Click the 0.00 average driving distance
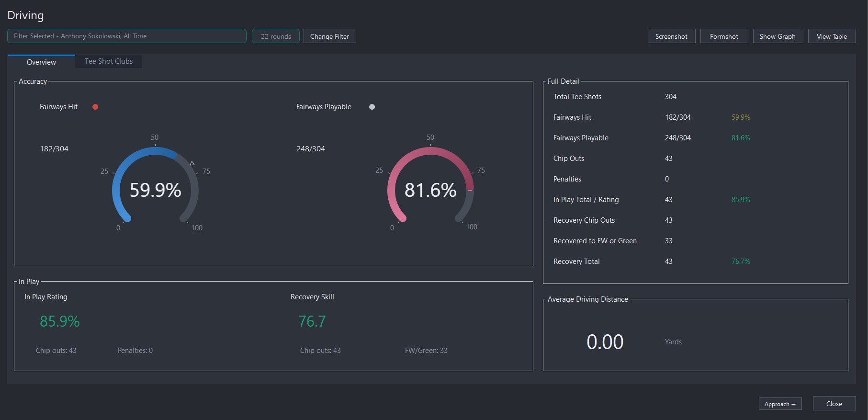 pos(605,342)
